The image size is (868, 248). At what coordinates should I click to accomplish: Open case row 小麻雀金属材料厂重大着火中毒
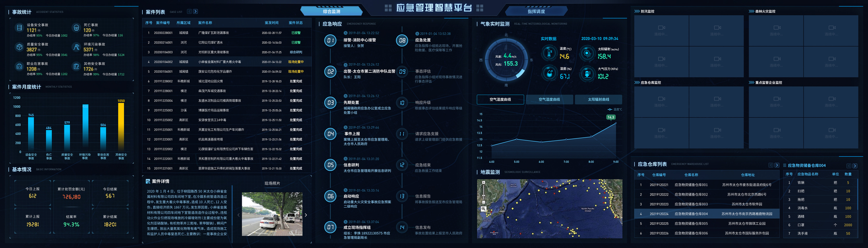[227, 62]
